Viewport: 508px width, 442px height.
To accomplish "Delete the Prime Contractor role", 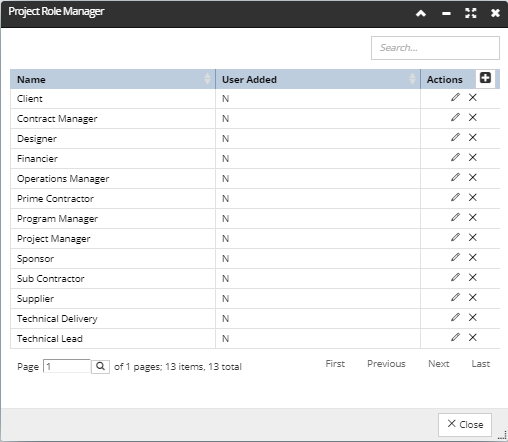I will [x=473, y=197].
